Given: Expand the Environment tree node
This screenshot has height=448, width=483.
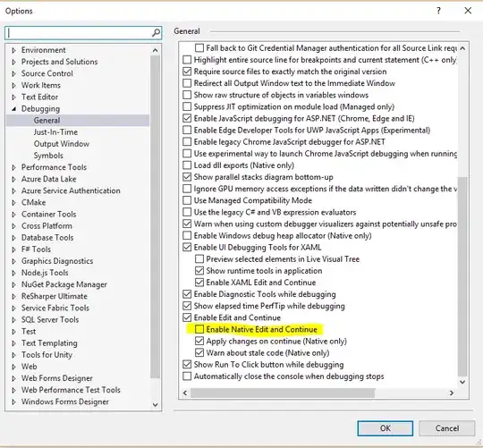Looking at the screenshot, I should click(x=13, y=50).
